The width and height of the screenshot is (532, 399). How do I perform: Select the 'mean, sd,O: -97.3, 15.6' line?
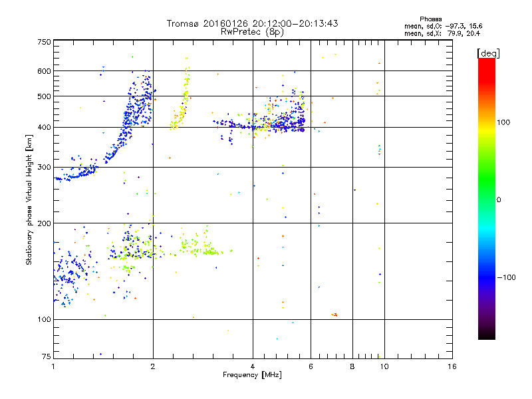point(443,26)
